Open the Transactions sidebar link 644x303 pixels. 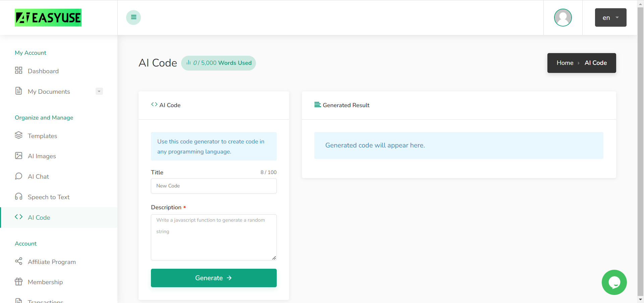(x=44, y=301)
